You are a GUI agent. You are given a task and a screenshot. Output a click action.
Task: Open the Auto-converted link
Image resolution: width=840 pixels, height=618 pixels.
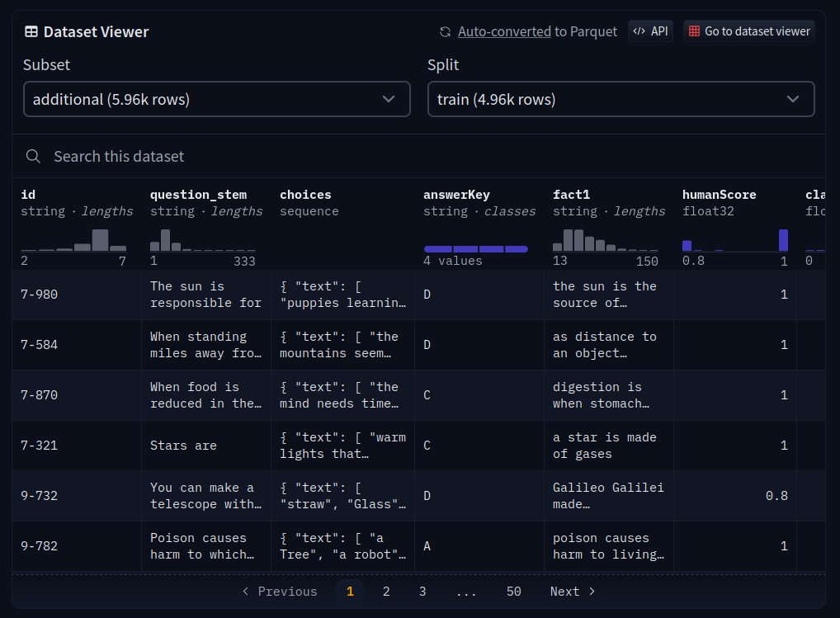pyautogui.click(x=504, y=32)
